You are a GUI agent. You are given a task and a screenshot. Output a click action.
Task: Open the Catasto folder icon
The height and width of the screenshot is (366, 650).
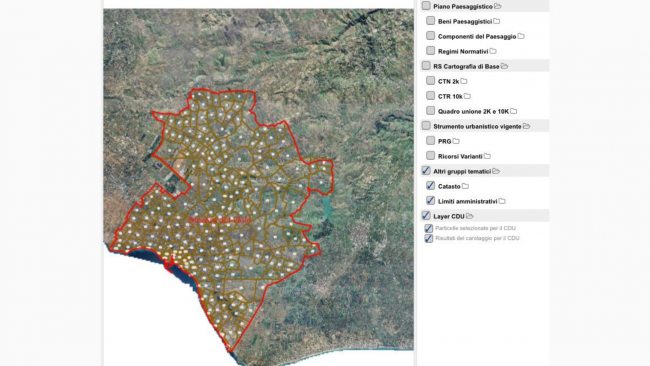pos(466,186)
